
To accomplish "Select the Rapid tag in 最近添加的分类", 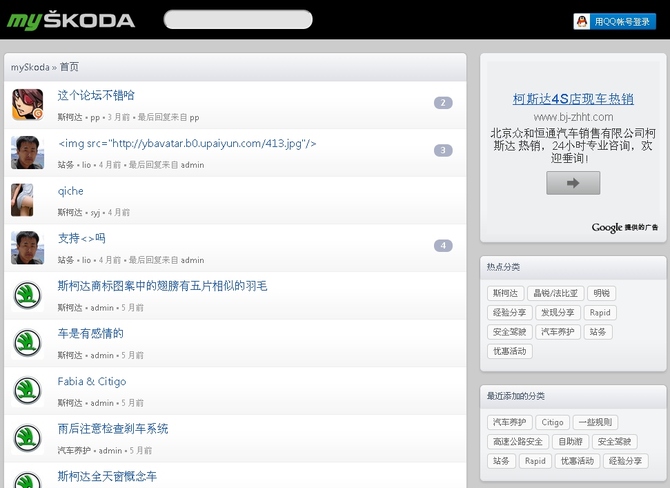I will 535,461.
